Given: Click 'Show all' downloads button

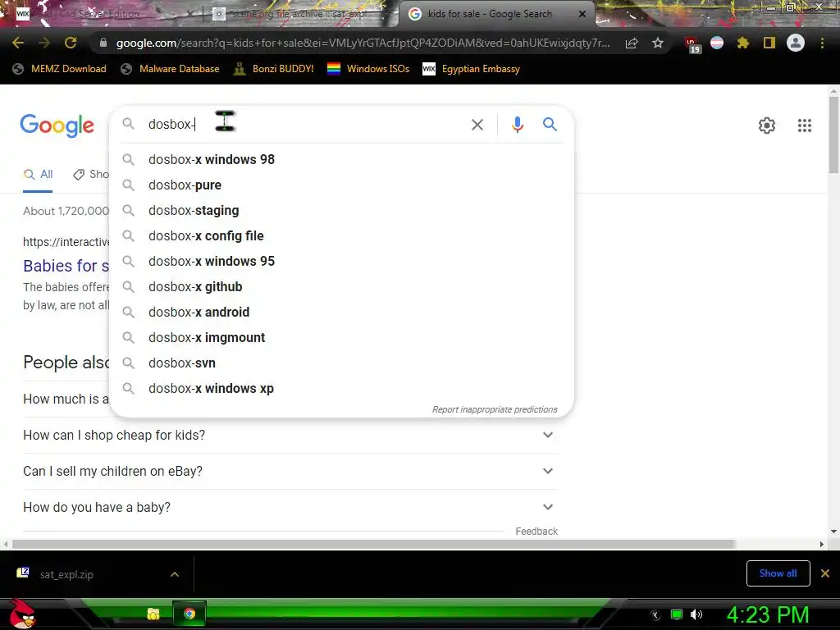Looking at the screenshot, I should (778, 573).
